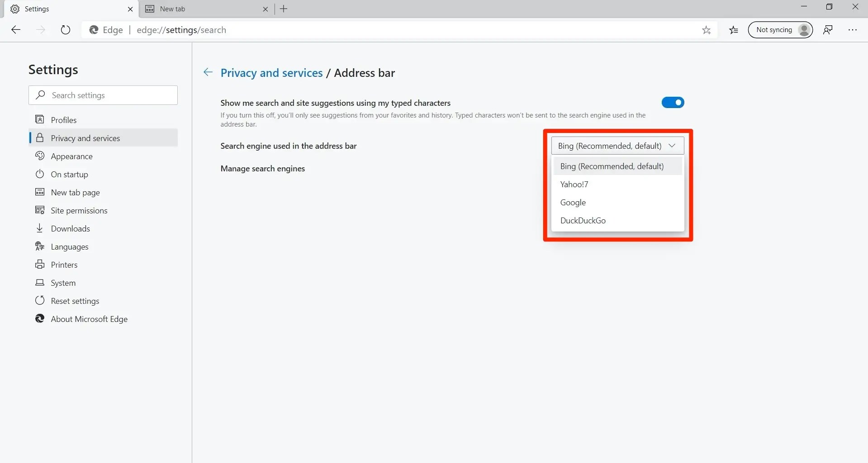Open Manage search engines
The image size is (868, 463).
point(262,169)
